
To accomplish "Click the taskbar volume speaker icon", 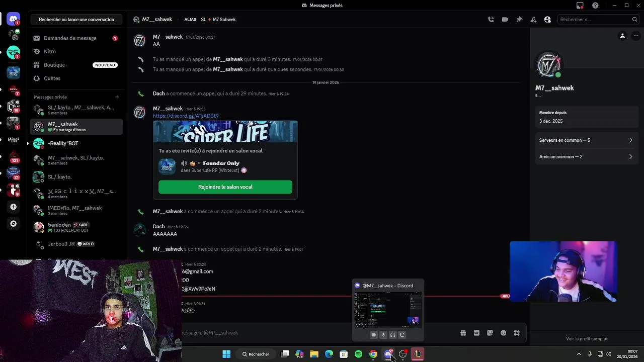I will [x=609, y=354].
